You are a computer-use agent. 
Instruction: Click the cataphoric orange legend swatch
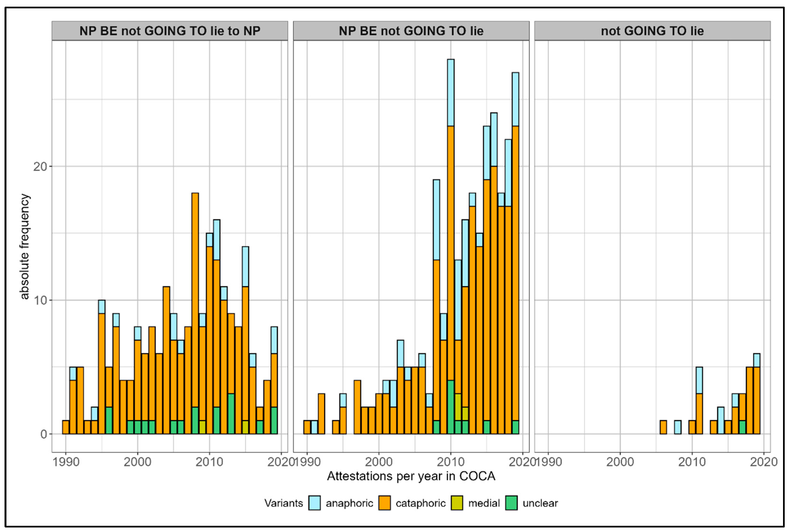point(384,503)
